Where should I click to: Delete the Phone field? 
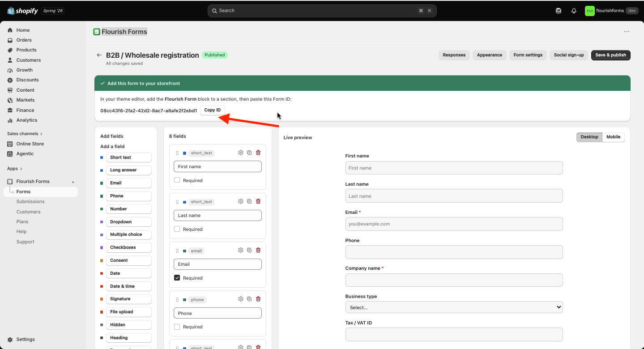point(258,299)
